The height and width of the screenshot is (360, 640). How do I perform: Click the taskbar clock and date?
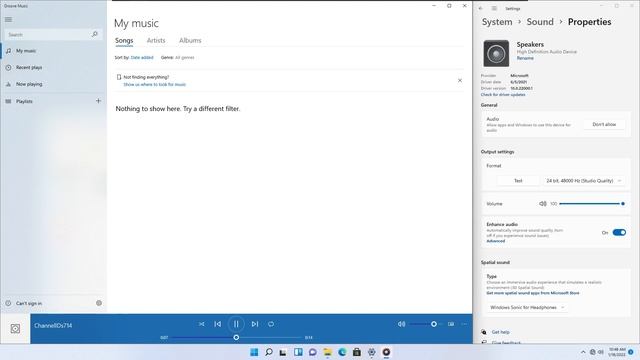point(617,352)
